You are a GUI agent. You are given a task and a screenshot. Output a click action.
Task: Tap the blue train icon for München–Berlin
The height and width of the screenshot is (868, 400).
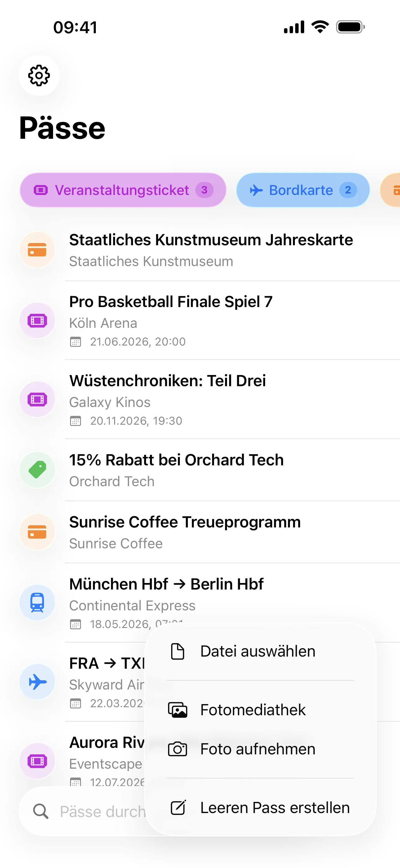(x=37, y=603)
